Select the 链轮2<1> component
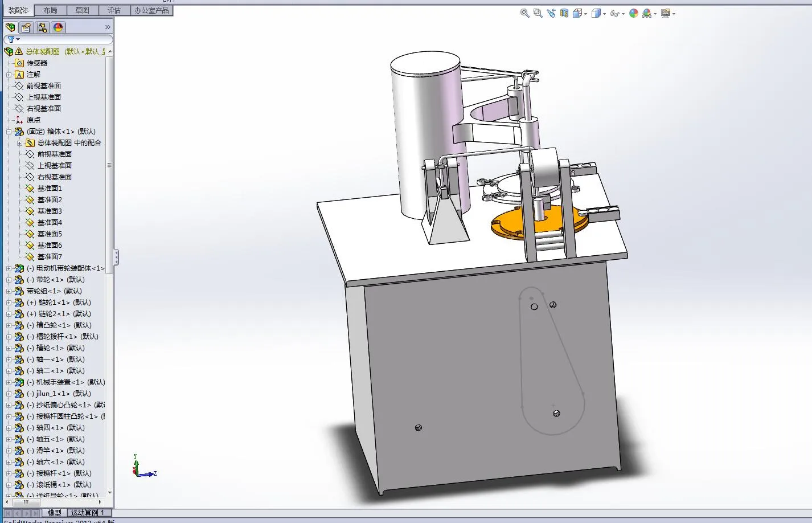This screenshot has height=523, width=812. (59, 313)
